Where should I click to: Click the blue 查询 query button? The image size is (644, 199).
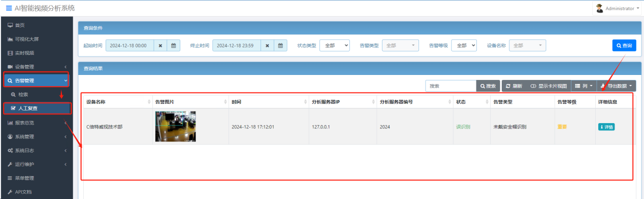coord(624,45)
